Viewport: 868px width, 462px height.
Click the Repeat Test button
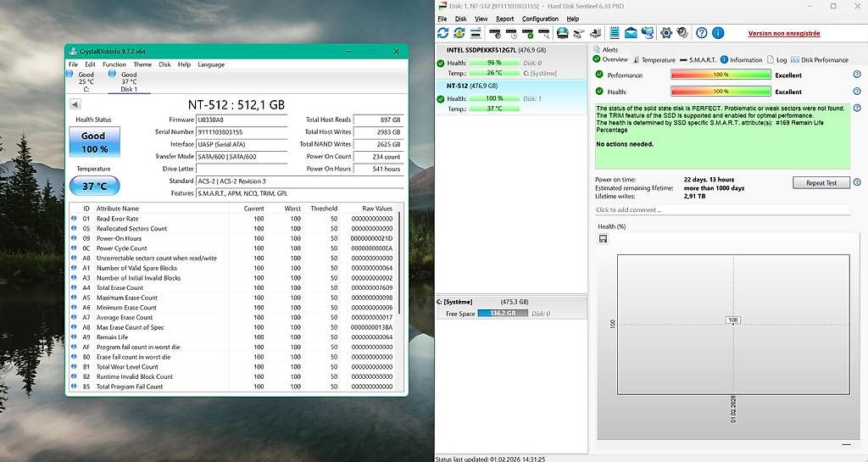(x=821, y=182)
